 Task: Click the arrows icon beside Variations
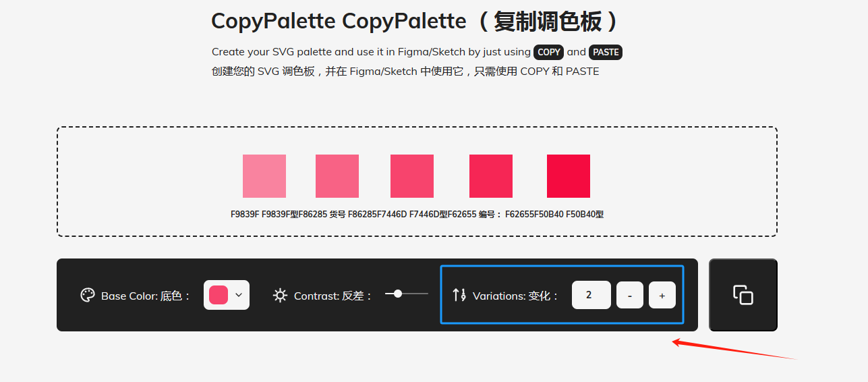(x=459, y=295)
